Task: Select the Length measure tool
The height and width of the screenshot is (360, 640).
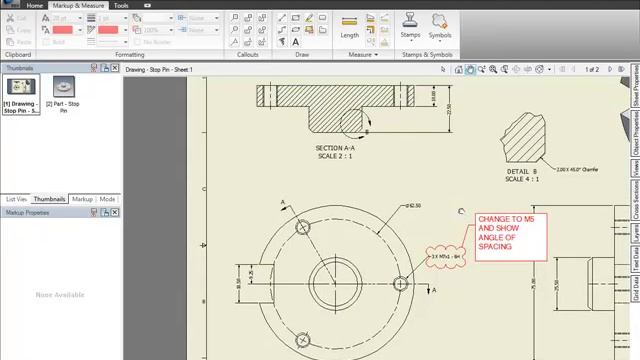Action: pyautogui.click(x=350, y=28)
